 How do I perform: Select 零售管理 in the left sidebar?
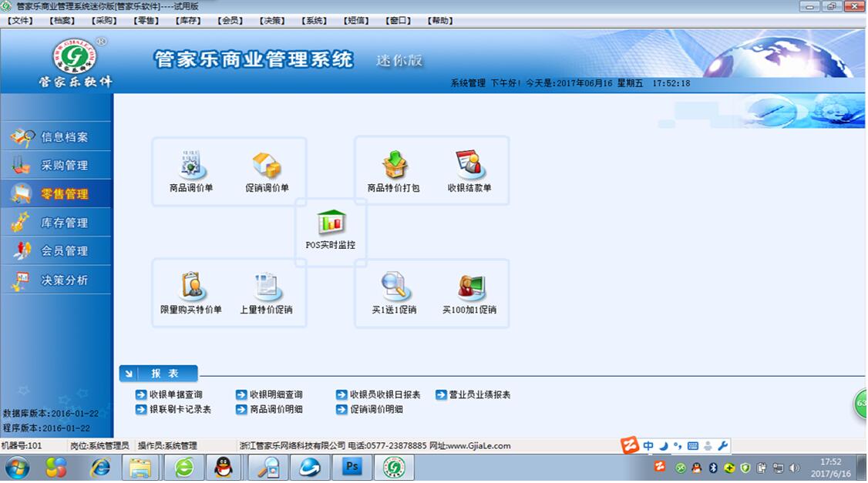[56, 193]
